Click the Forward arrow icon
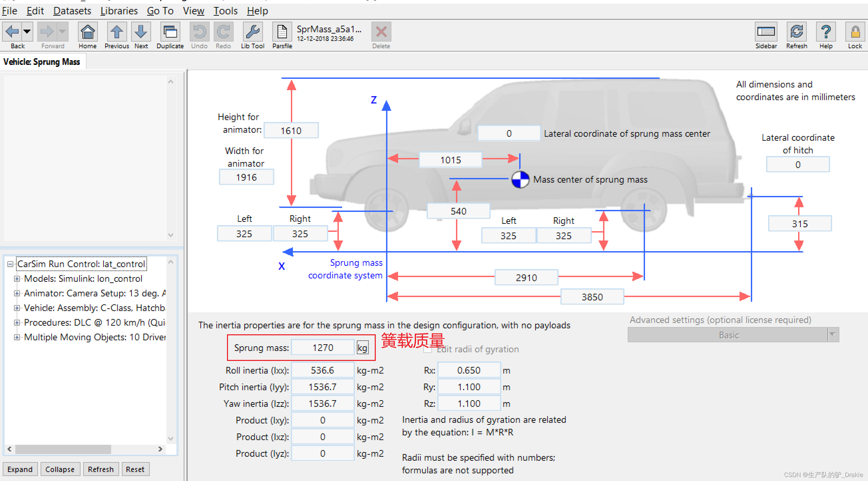The width and height of the screenshot is (868, 481). tap(47, 32)
